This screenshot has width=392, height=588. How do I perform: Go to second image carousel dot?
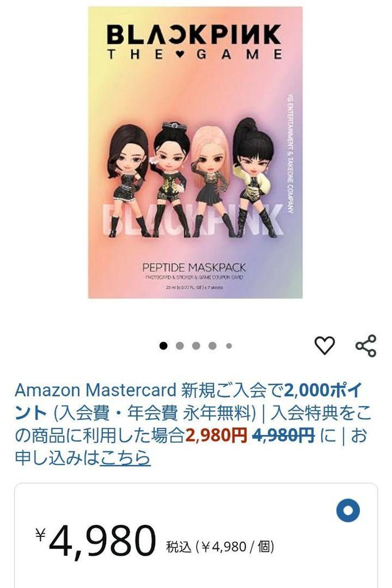point(179,345)
